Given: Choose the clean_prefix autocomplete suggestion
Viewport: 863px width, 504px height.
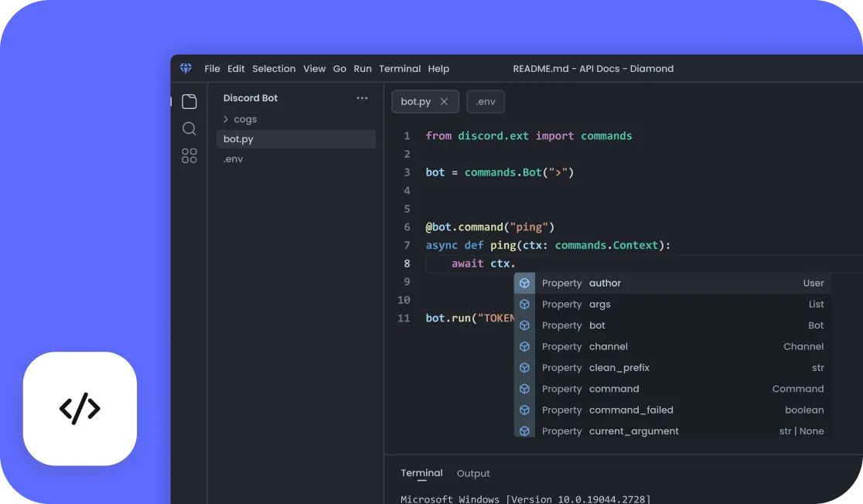Looking at the screenshot, I should tap(619, 368).
